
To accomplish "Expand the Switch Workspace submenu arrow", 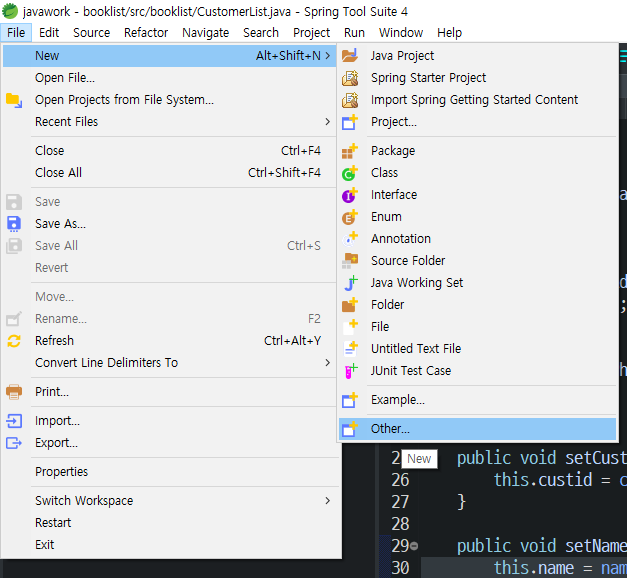I will coord(327,501).
